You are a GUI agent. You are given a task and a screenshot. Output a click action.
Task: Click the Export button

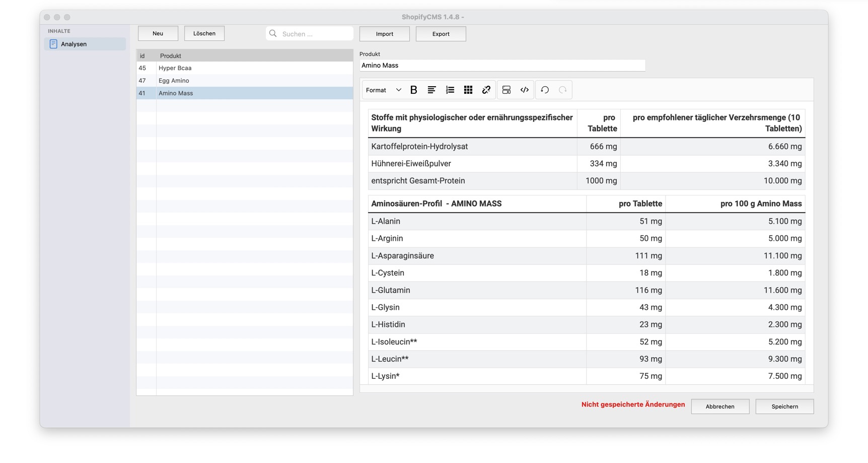coord(441,34)
